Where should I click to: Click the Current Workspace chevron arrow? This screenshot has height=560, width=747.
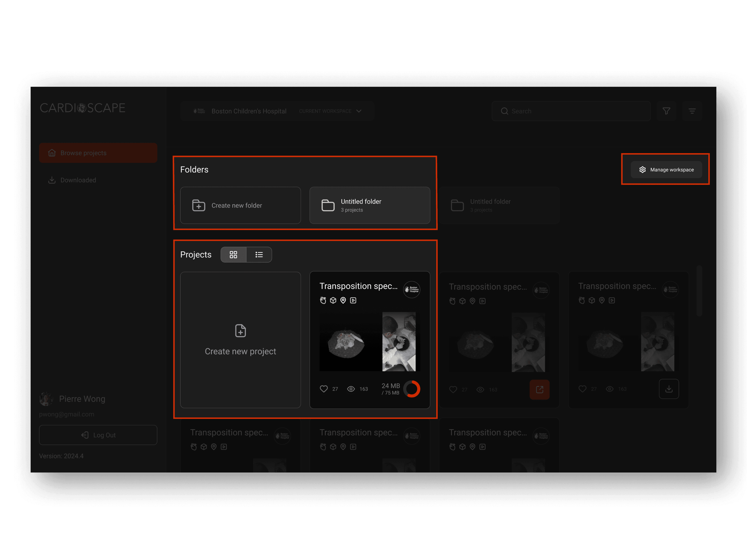[359, 111]
